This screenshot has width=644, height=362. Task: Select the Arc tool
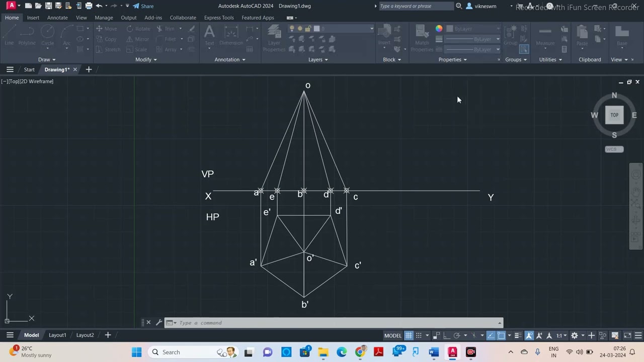tap(66, 36)
